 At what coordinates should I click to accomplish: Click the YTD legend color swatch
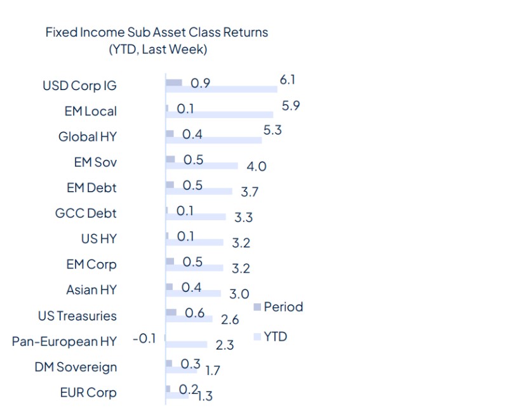click(257, 337)
